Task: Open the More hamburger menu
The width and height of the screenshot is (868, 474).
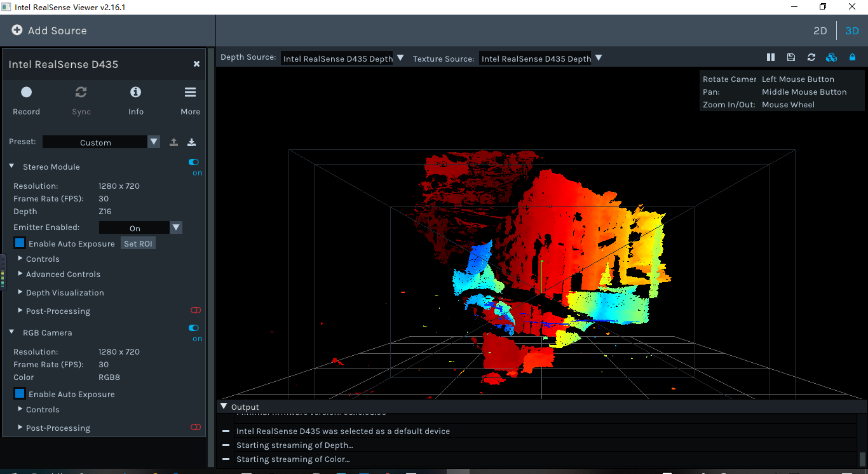Action: [x=190, y=92]
